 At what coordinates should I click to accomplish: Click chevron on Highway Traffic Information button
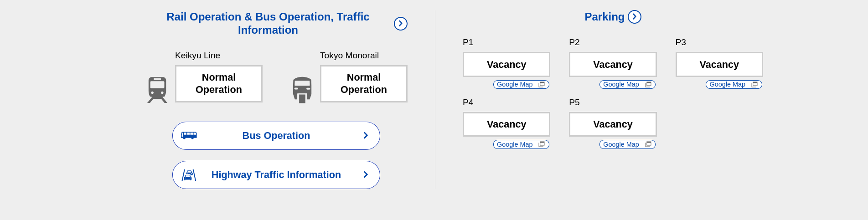click(366, 174)
